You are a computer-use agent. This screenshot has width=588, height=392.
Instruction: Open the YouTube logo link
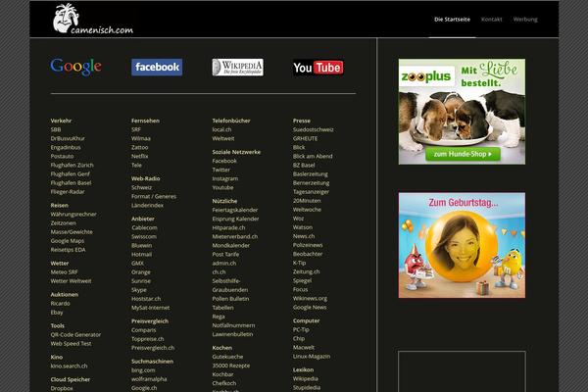pyautogui.click(x=318, y=68)
